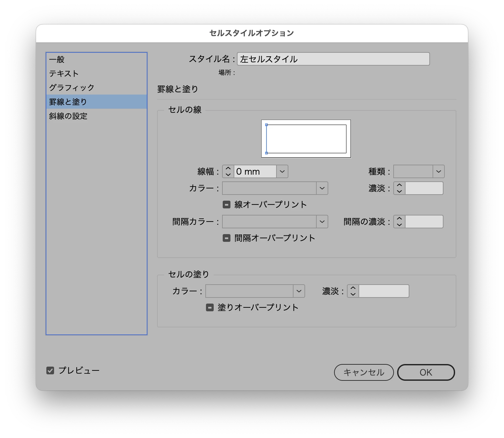504x438 pixels.
Task: Open the 斜線の設定 category
Action: (96, 116)
